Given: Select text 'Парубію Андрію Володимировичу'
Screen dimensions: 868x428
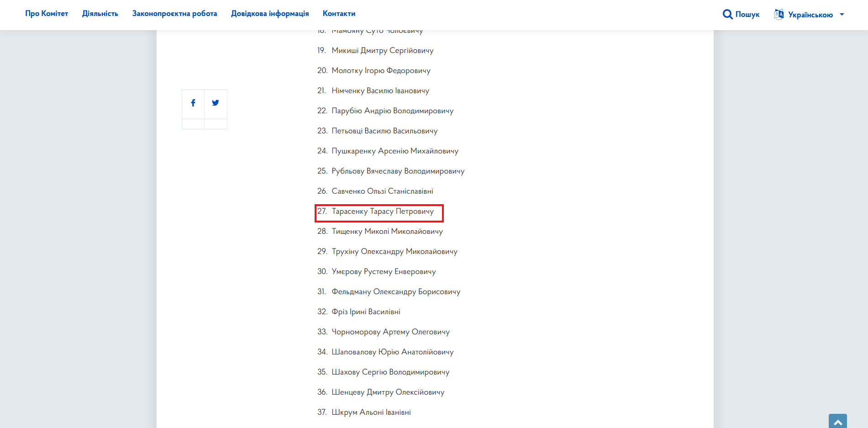Looking at the screenshot, I should click(x=393, y=111).
